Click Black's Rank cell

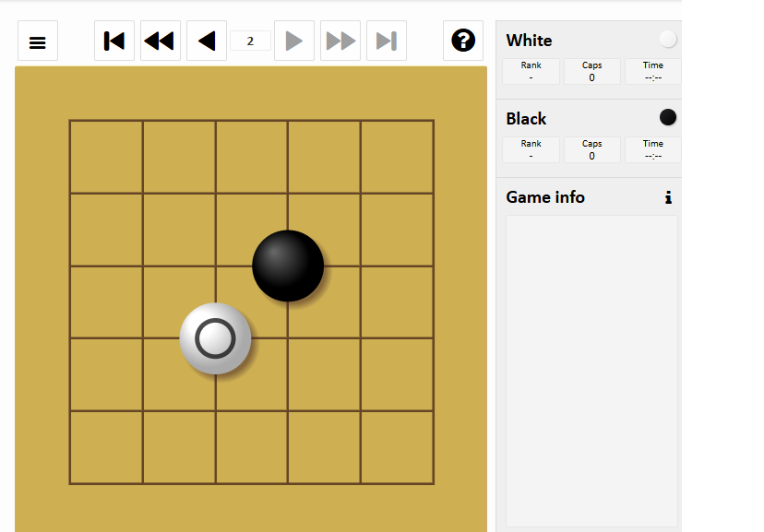(x=531, y=150)
